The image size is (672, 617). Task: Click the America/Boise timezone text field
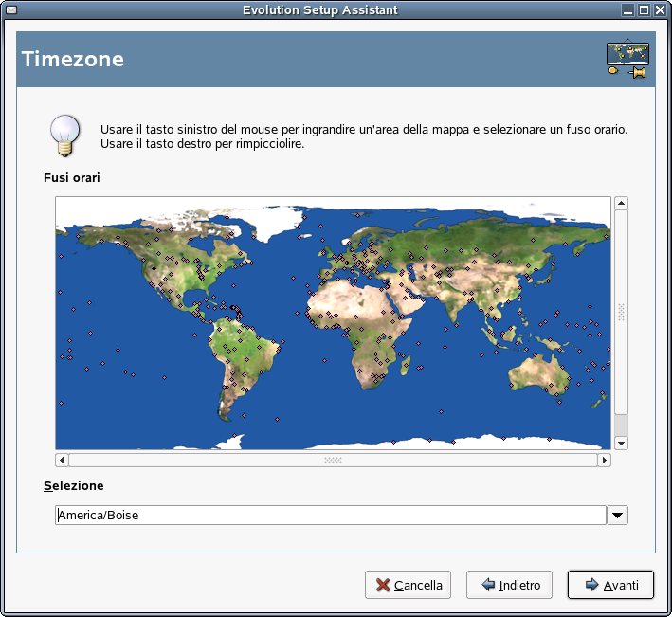pyautogui.click(x=331, y=515)
